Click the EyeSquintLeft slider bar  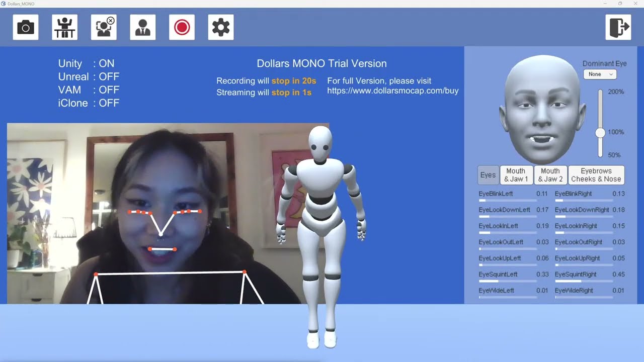[508, 281]
